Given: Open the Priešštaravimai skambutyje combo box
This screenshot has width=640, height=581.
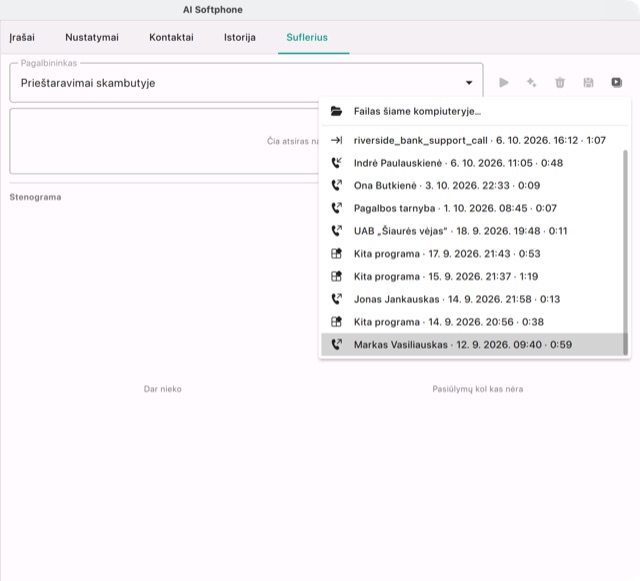Looking at the screenshot, I should [x=246, y=83].
